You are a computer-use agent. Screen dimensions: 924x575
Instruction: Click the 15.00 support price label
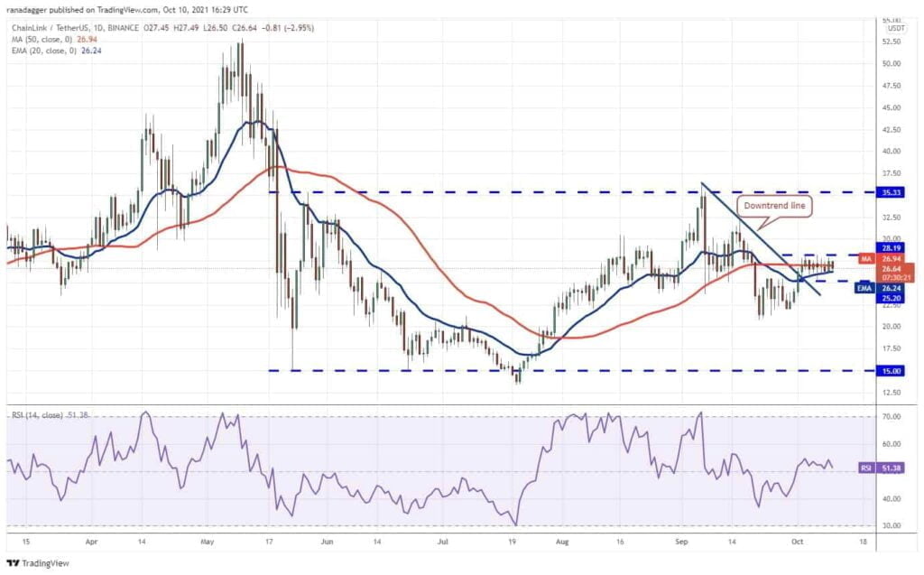click(x=891, y=371)
